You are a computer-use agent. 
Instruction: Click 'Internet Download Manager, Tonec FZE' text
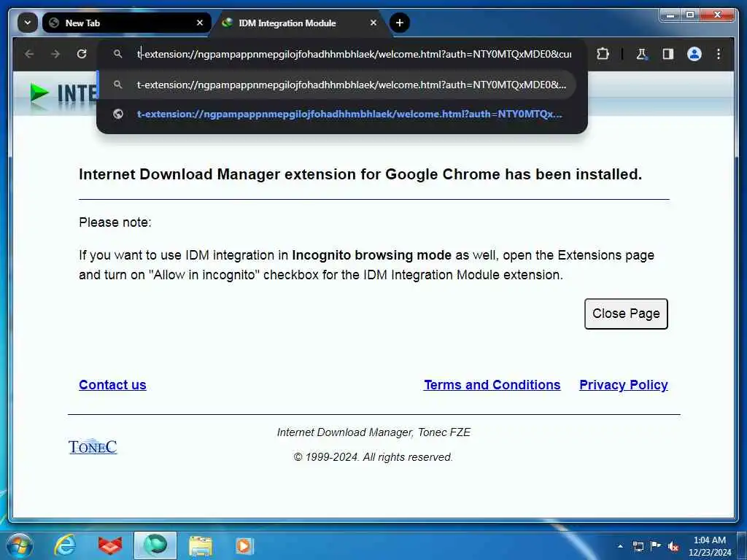[373, 432]
